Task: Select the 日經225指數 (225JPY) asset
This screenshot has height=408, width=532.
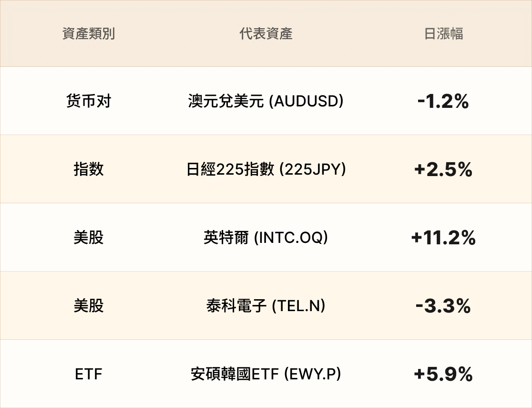Action: tap(266, 169)
